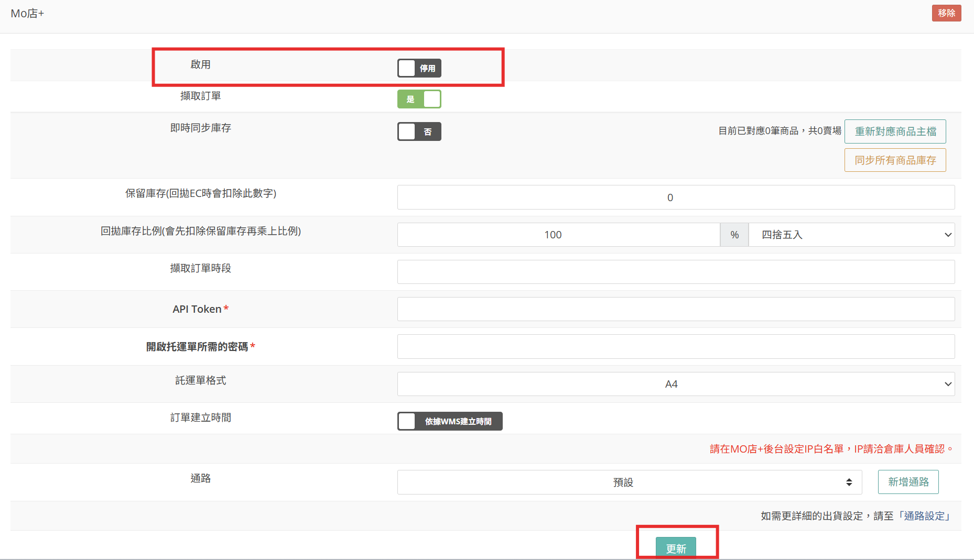Click 重新對應商品主檔 button
Screen dimensions: 974x560
pyautogui.click(x=895, y=131)
